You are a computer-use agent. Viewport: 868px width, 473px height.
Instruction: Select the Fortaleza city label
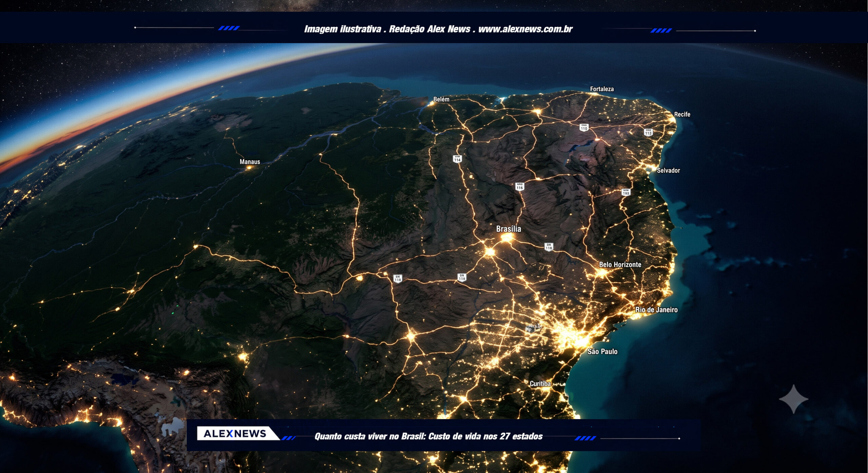tap(602, 89)
